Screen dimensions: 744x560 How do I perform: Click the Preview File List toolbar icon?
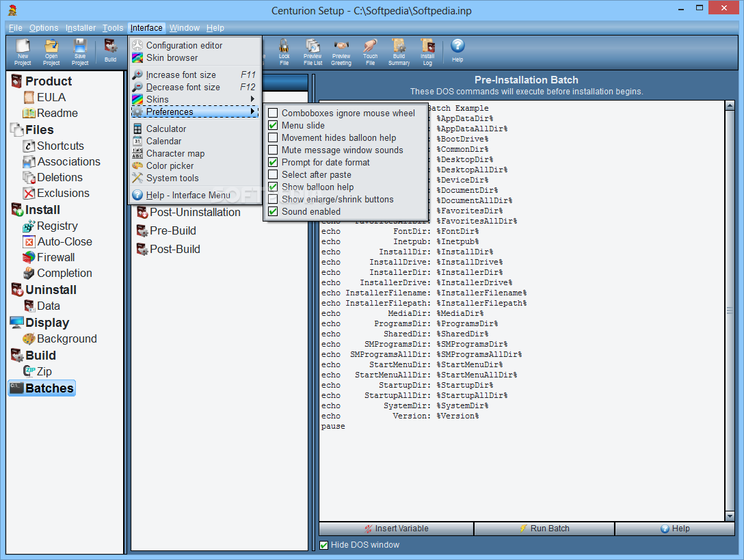click(x=313, y=52)
